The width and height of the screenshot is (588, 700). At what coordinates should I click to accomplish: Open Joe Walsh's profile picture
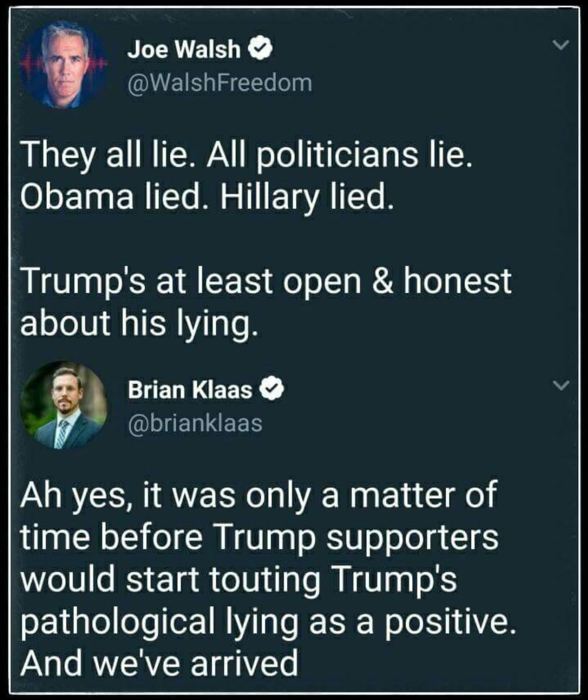[63, 65]
